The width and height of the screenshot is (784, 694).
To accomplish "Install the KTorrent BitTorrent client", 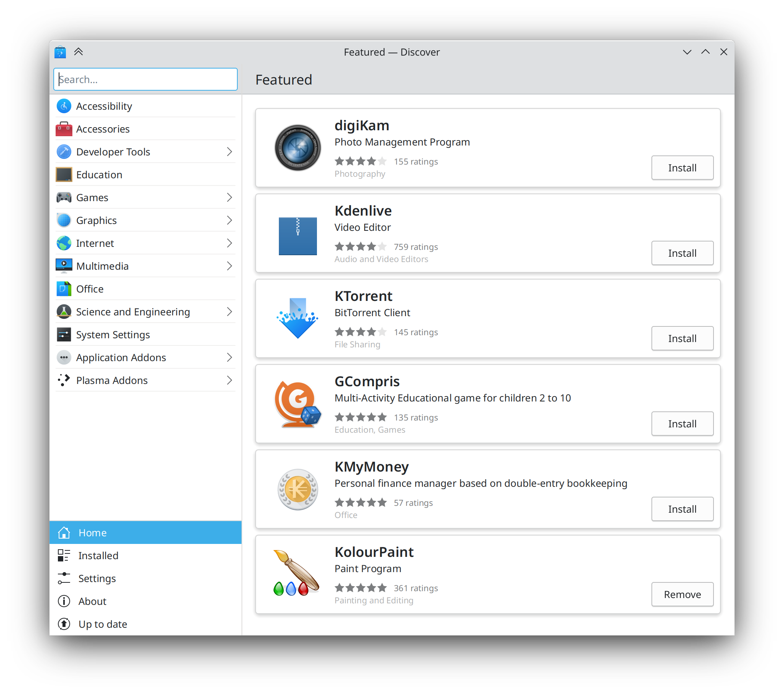I will 682,338.
